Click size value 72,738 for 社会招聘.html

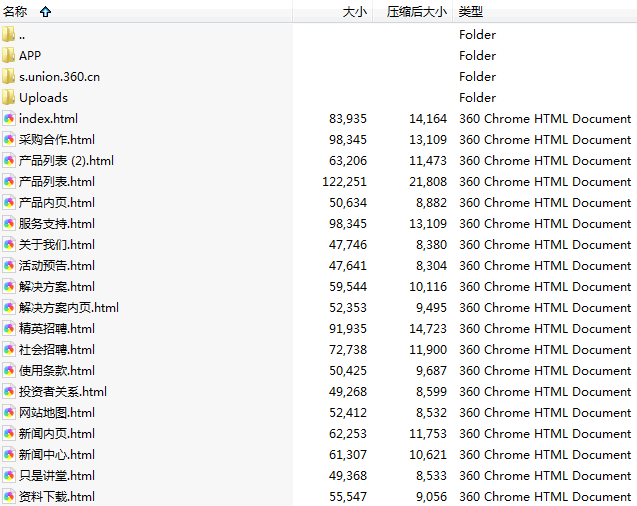[348, 350]
